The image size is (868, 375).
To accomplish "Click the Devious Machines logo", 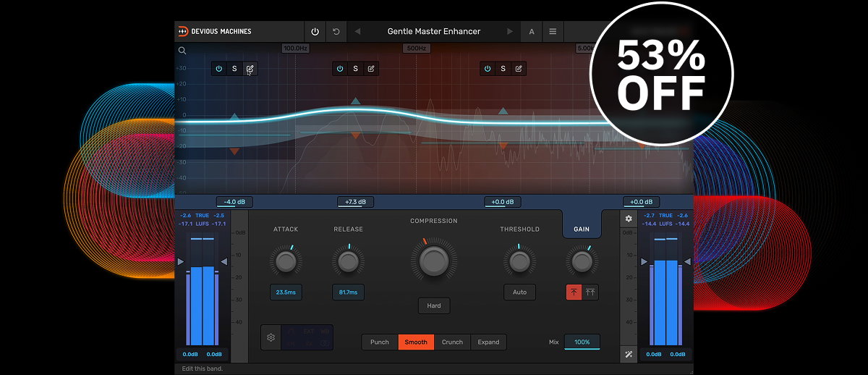I will pos(215,32).
